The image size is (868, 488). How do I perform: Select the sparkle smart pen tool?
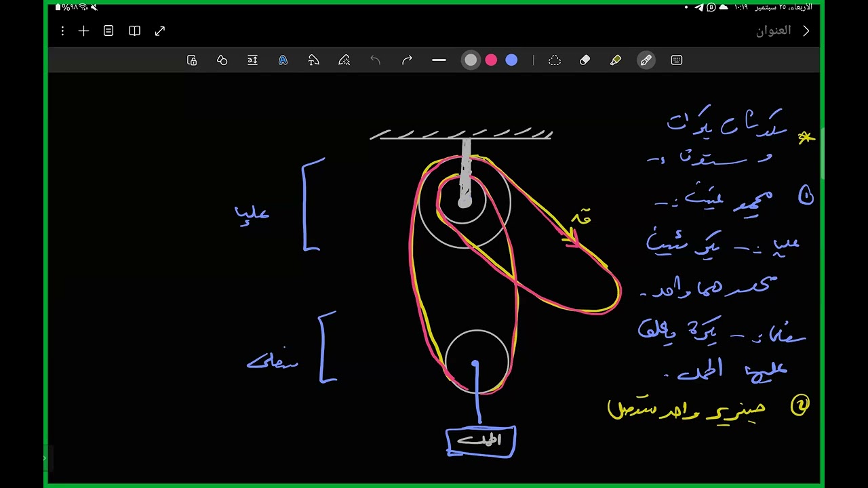[344, 60]
